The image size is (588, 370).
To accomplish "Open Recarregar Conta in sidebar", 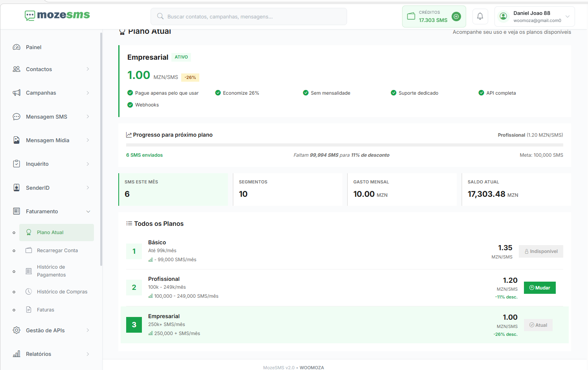I will [x=57, y=251].
